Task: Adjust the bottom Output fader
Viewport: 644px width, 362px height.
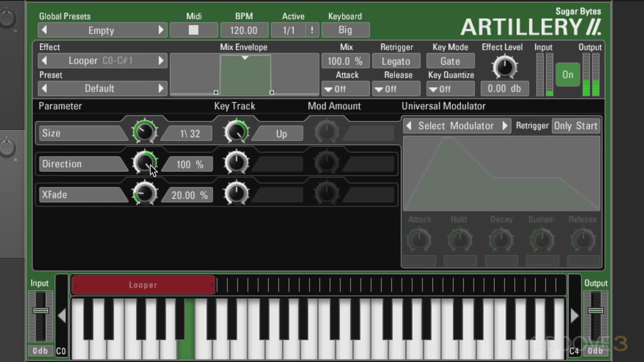Action: (x=596, y=311)
